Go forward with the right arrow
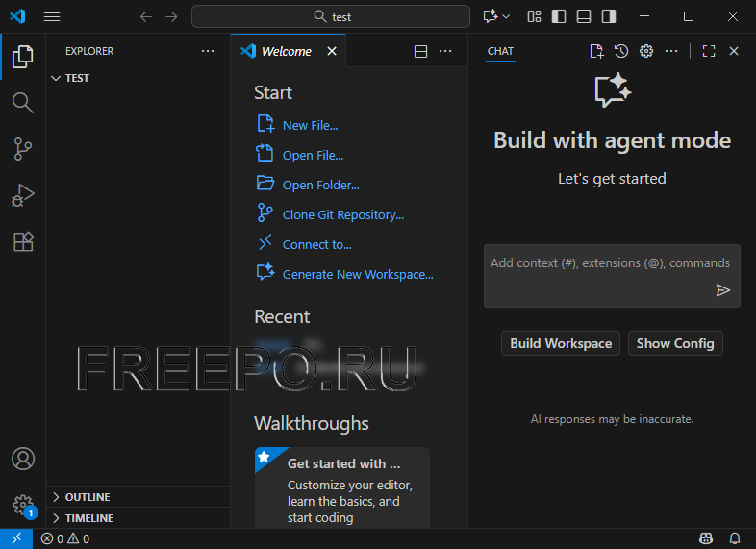 [x=171, y=17]
